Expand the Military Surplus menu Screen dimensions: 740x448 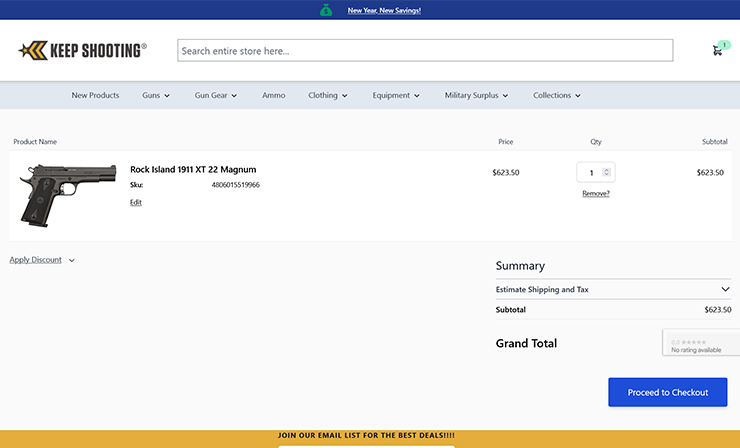pyautogui.click(x=477, y=96)
